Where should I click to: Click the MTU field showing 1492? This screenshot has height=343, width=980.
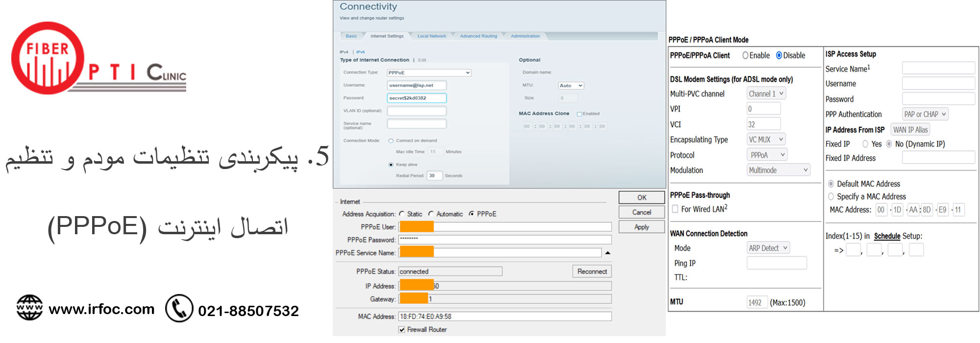tap(757, 302)
